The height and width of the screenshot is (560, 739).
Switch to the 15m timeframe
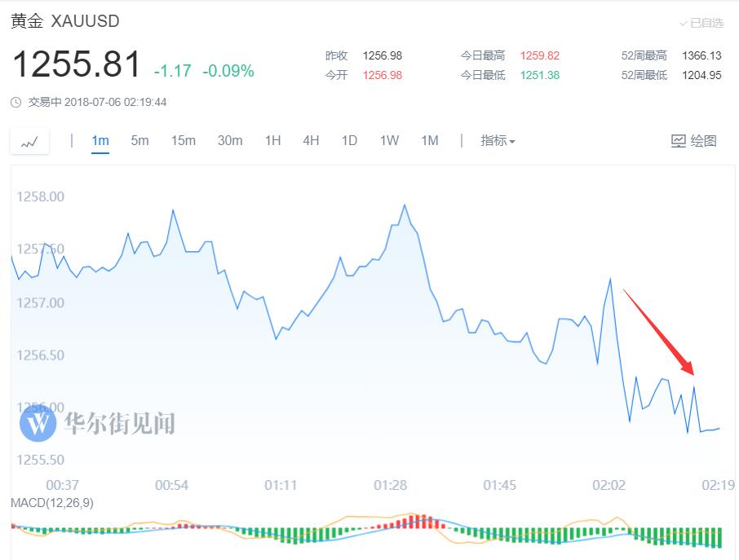183,141
